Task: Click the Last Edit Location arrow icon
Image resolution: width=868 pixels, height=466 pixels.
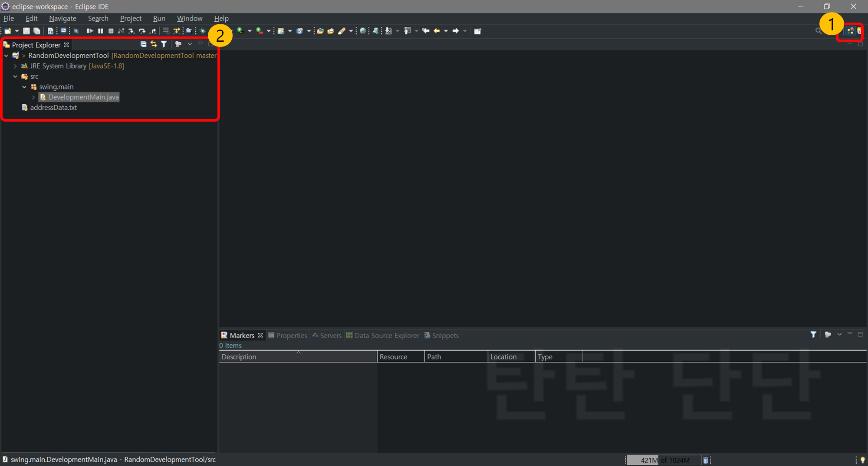Action: (x=426, y=31)
